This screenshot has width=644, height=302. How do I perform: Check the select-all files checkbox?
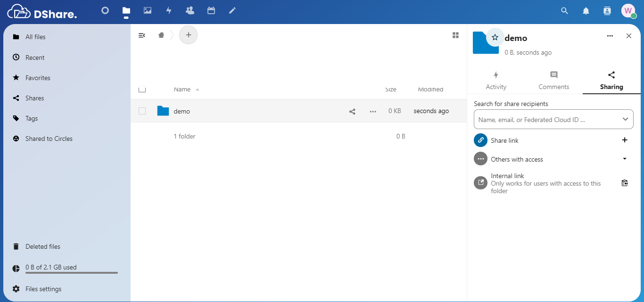tap(142, 89)
